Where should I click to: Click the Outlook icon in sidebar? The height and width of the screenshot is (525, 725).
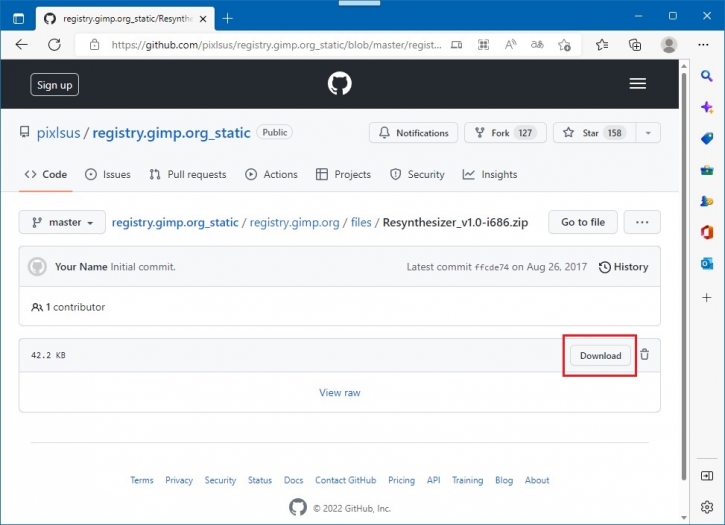click(707, 264)
